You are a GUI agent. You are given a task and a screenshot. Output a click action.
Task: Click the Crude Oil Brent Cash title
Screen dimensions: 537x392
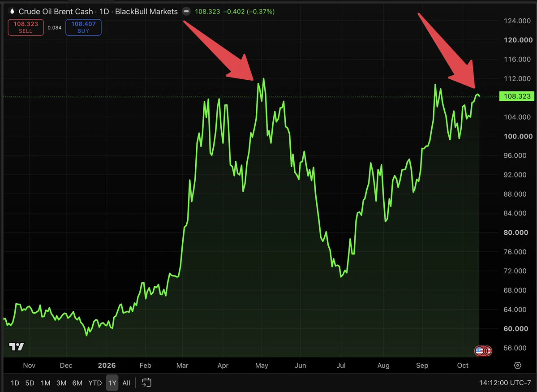(56, 11)
